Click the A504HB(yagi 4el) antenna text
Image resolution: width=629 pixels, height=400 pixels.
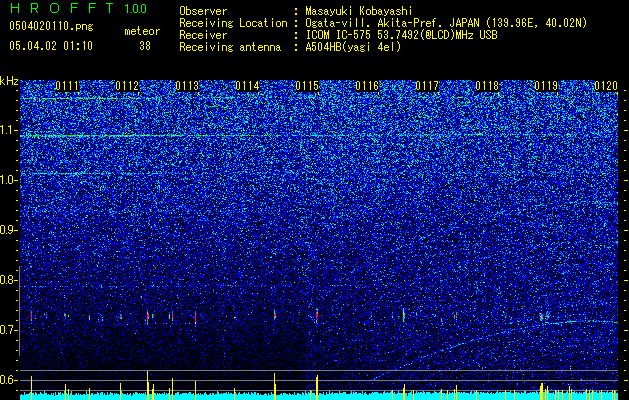353,47
